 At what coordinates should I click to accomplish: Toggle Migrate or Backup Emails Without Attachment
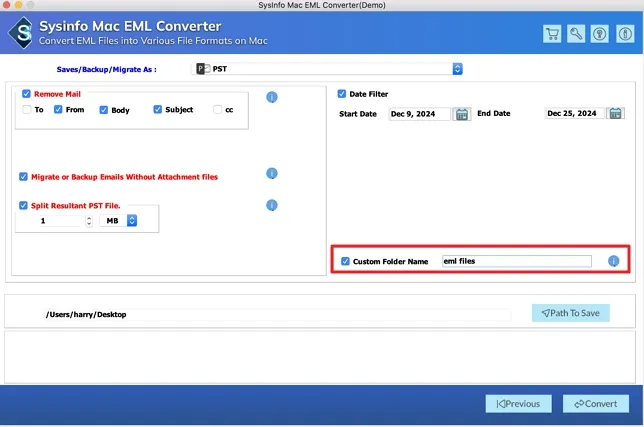[x=23, y=177]
